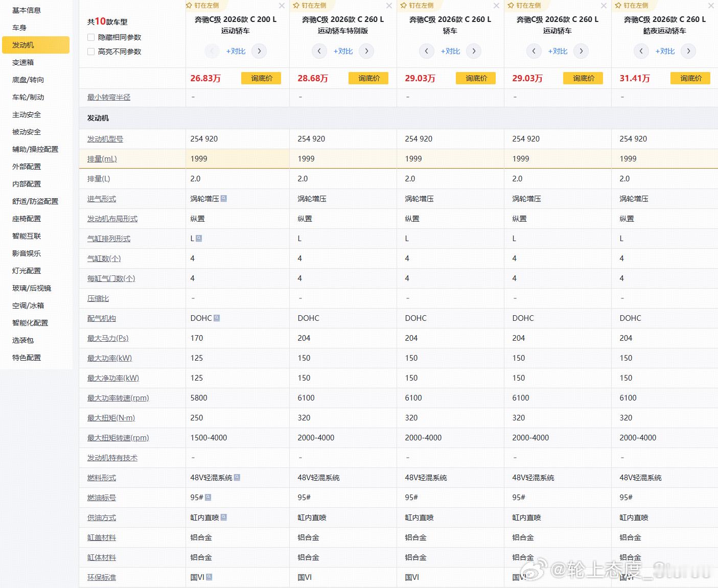Click 询底价 under the 26.83万 price

pos(261,78)
